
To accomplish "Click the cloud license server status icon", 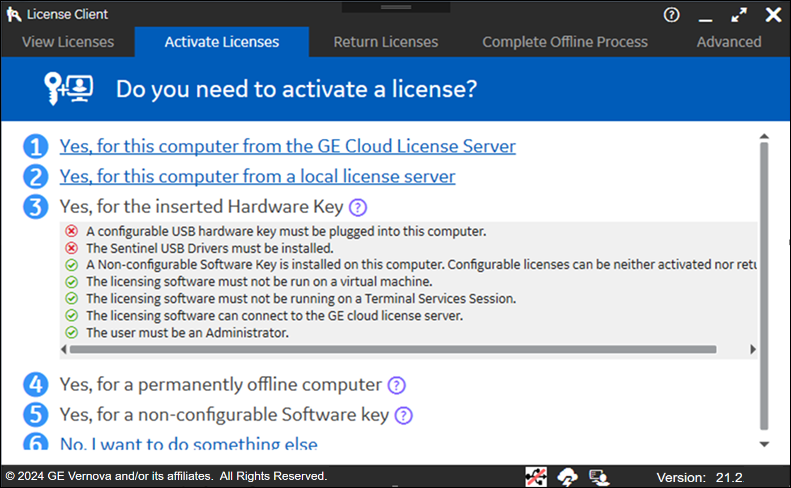I will point(568,476).
